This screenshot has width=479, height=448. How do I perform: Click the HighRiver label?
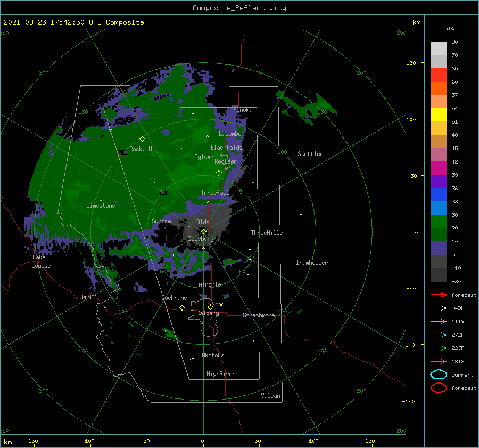pyautogui.click(x=221, y=374)
